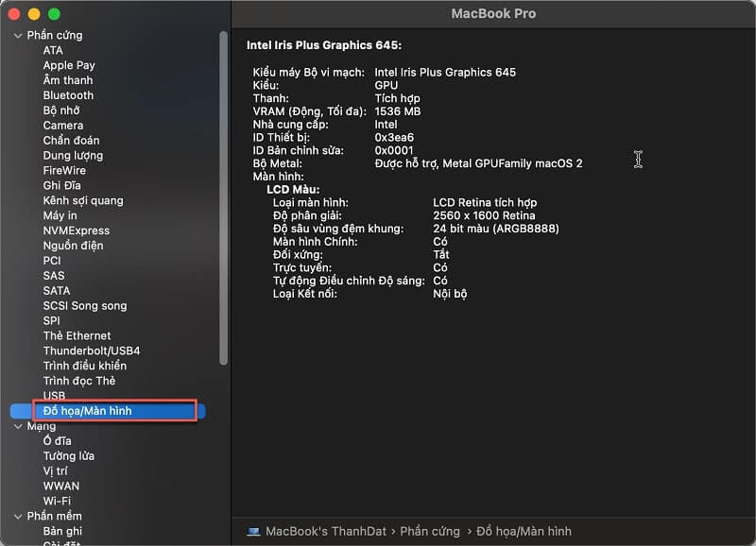The image size is (756, 546).
Task: Click the VRAM value 1536 MB
Action: (398, 111)
